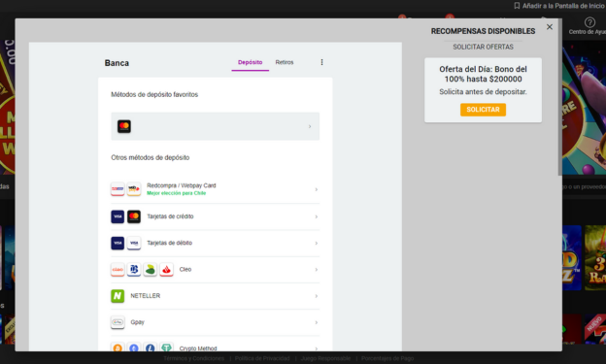Click the 'RECOMPENSAS DISPONIBLES' heading
The width and height of the screenshot is (606, 364).
coord(483,31)
